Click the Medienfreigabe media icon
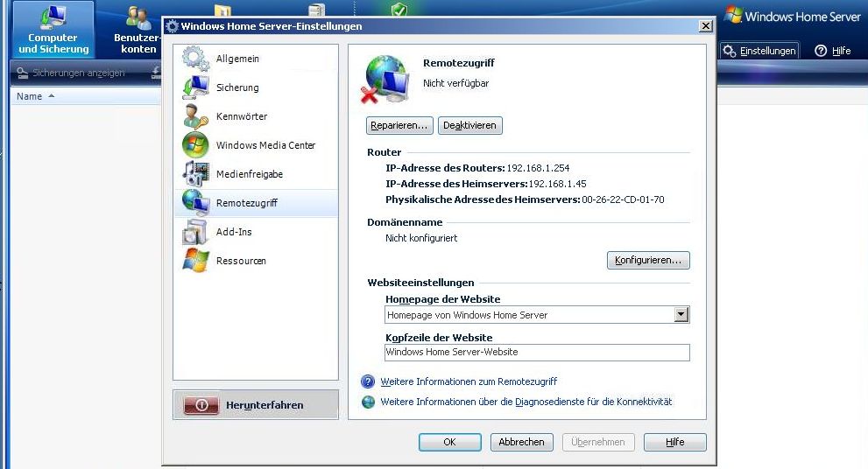The height and width of the screenshot is (469, 868). click(x=196, y=173)
